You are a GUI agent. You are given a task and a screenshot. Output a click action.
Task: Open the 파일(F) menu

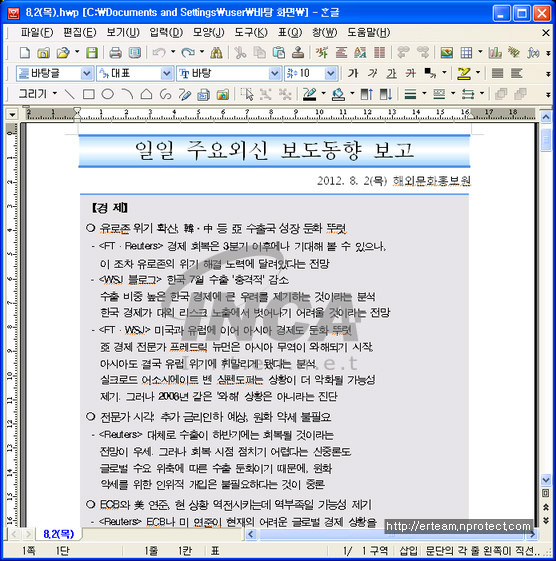click(36, 33)
